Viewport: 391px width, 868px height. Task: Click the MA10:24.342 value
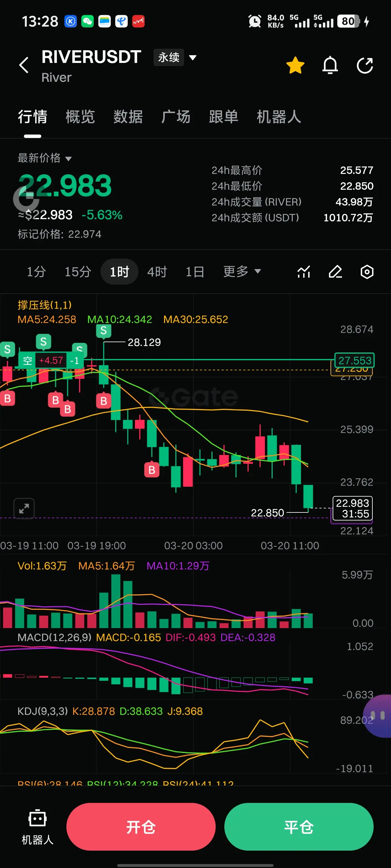(120, 319)
